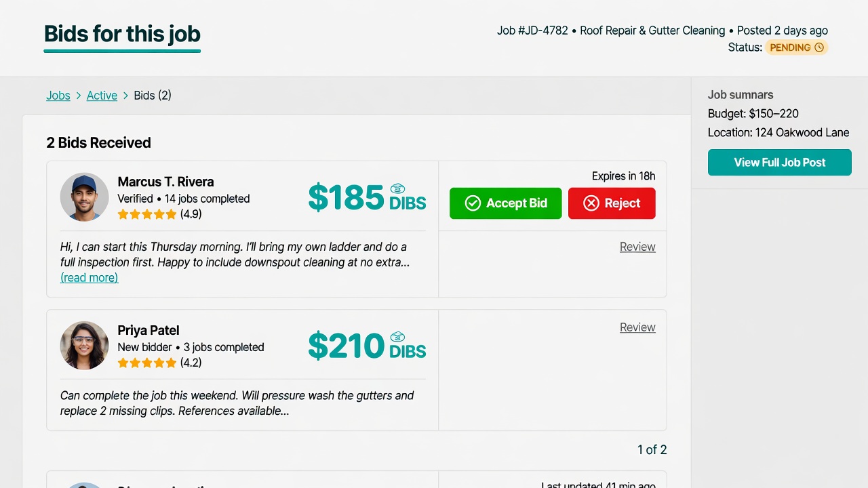This screenshot has height=488, width=868.
Task: Click the clock icon in the PENDING badge
Action: [x=819, y=47]
